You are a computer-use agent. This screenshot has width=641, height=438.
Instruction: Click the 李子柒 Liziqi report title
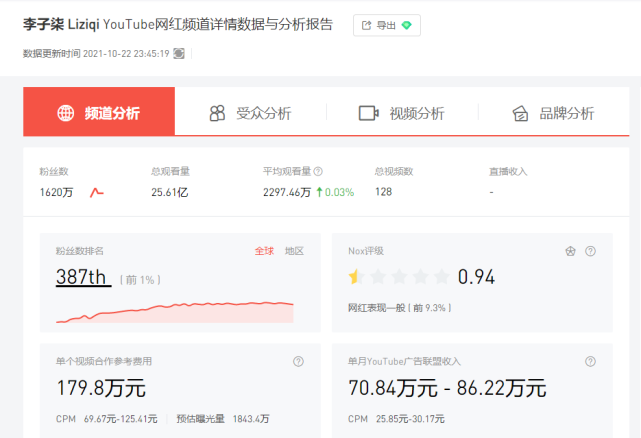tap(178, 25)
